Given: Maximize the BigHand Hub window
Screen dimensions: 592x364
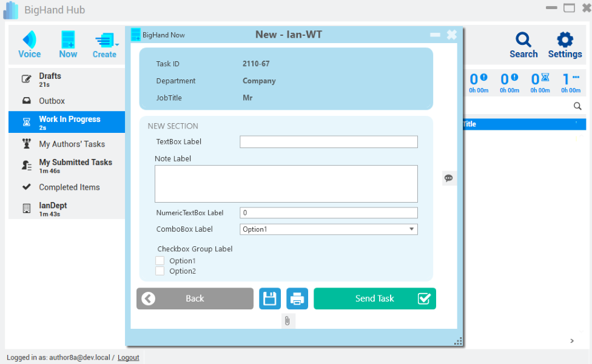Looking at the screenshot, I should click(x=569, y=8).
